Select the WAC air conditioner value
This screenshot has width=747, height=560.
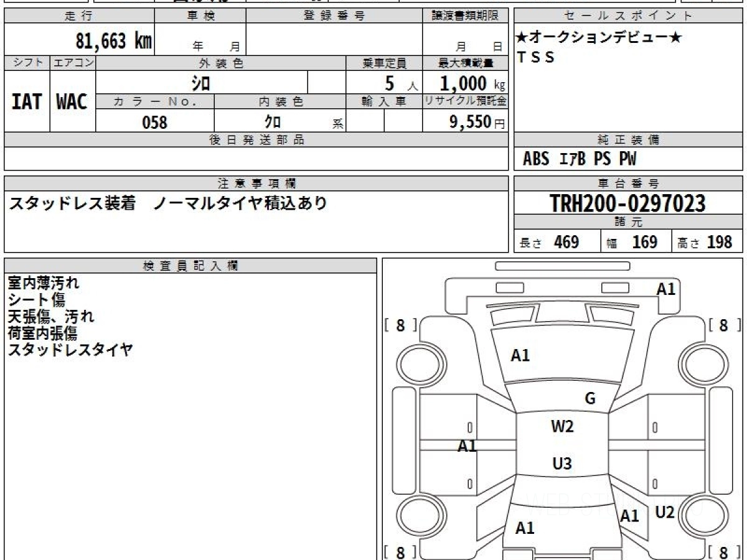(72, 101)
